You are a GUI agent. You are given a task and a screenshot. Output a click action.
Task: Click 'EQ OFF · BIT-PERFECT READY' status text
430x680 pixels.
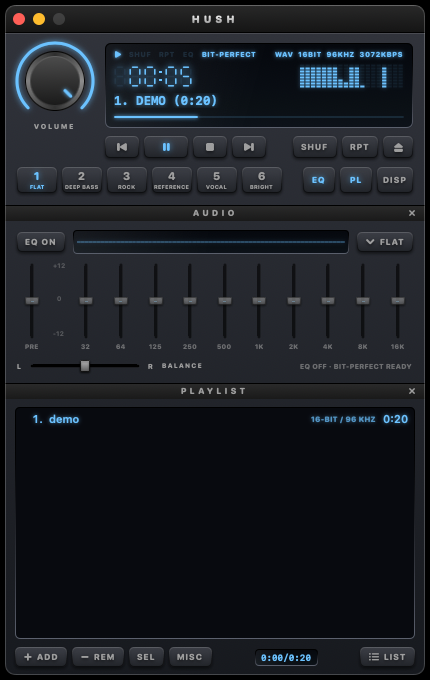click(x=355, y=366)
